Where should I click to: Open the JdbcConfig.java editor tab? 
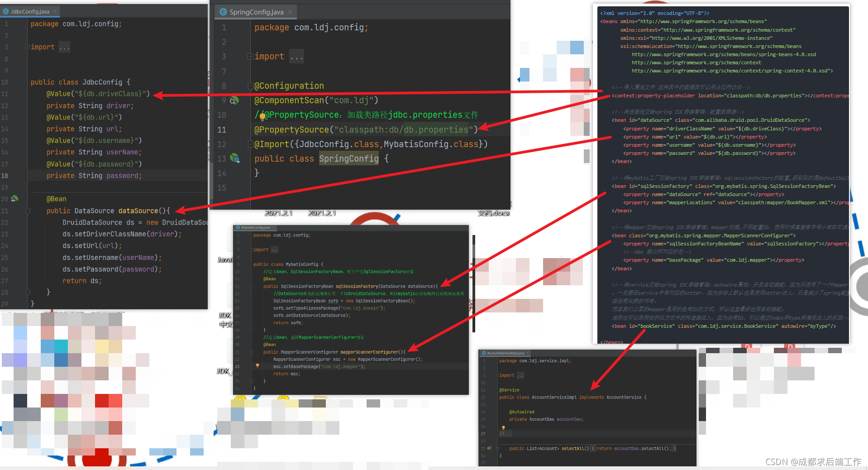[30, 11]
